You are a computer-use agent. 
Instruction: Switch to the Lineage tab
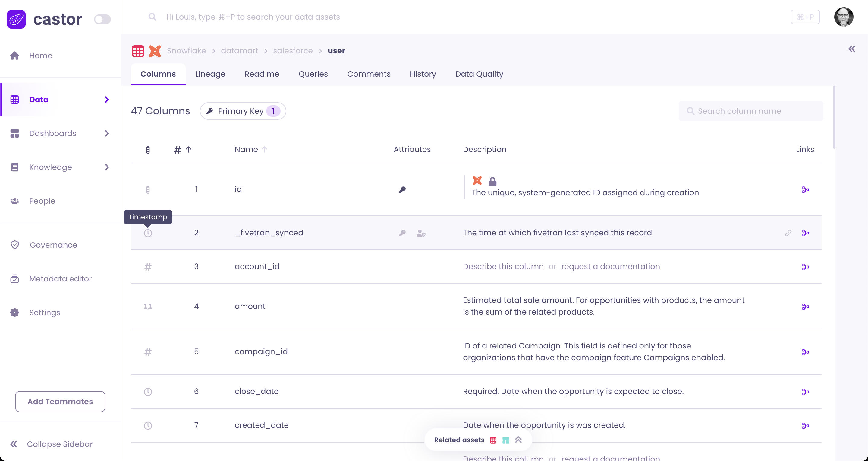(x=210, y=74)
